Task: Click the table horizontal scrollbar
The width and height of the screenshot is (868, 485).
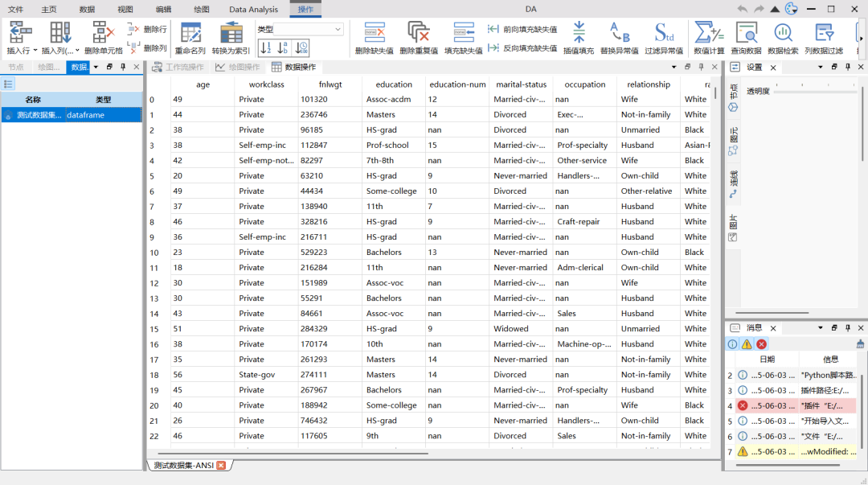Action: (x=293, y=454)
